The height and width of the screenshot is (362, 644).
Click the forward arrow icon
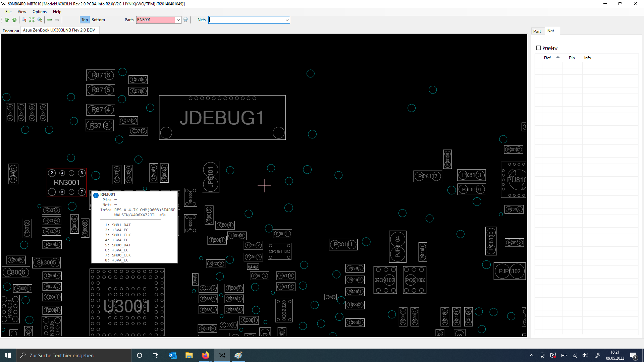tap(57, 20)
